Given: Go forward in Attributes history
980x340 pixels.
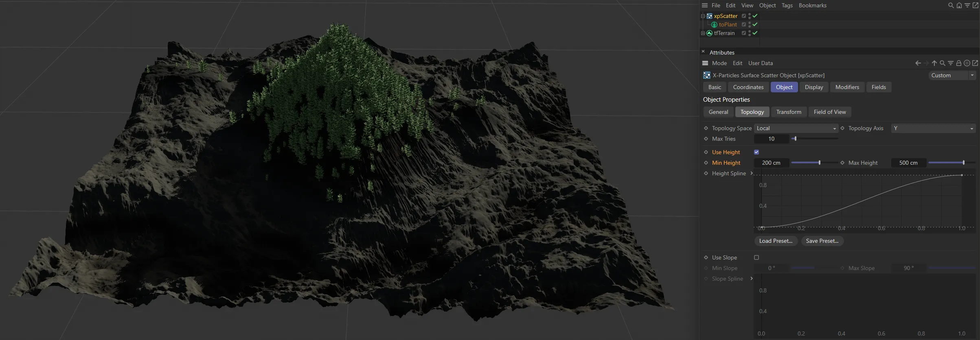Looking at the screenshot, I should pos(926,63).
